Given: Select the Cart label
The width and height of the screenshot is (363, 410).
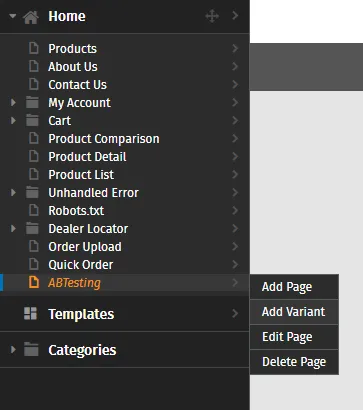Looking at the screenshot, I should coord(60,121).
